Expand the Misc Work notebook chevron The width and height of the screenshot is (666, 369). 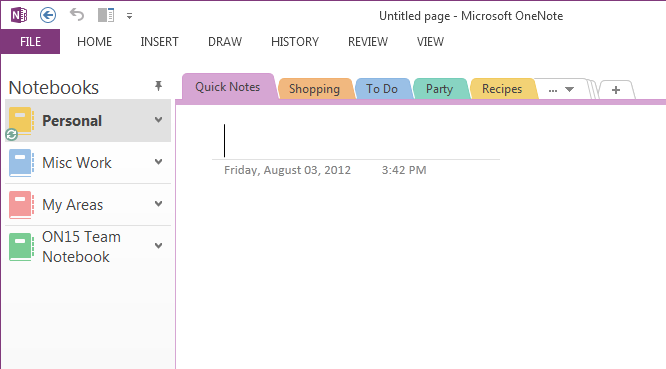pos(158,162)
